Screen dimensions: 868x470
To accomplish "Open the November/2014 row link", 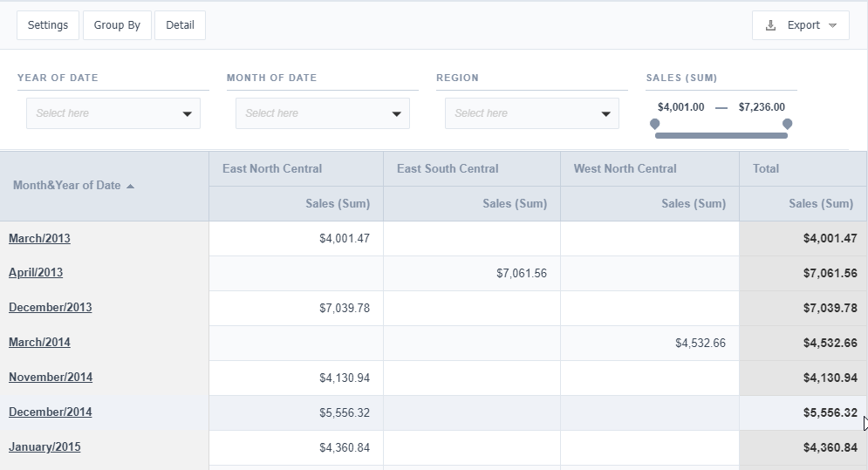I will point(51,378).
